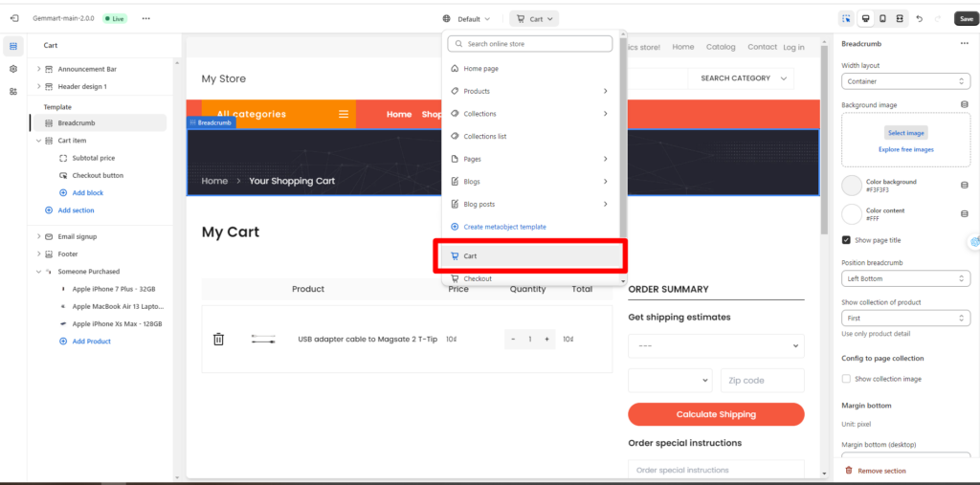Open the App embeds sidebar icon

pos(13,91)
